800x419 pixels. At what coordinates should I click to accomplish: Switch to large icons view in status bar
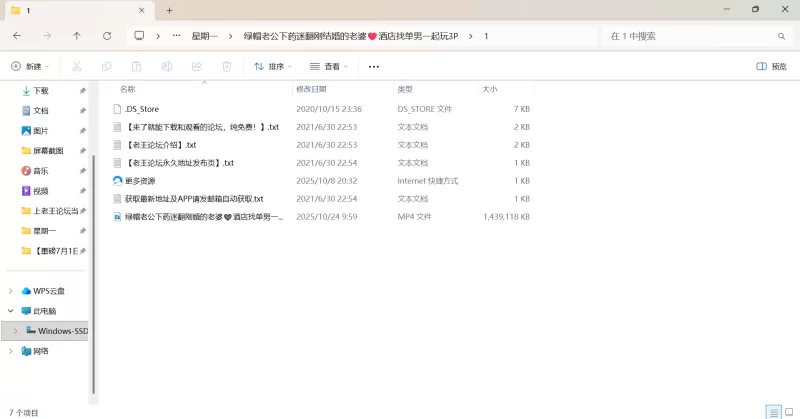(x=787, y=412)
